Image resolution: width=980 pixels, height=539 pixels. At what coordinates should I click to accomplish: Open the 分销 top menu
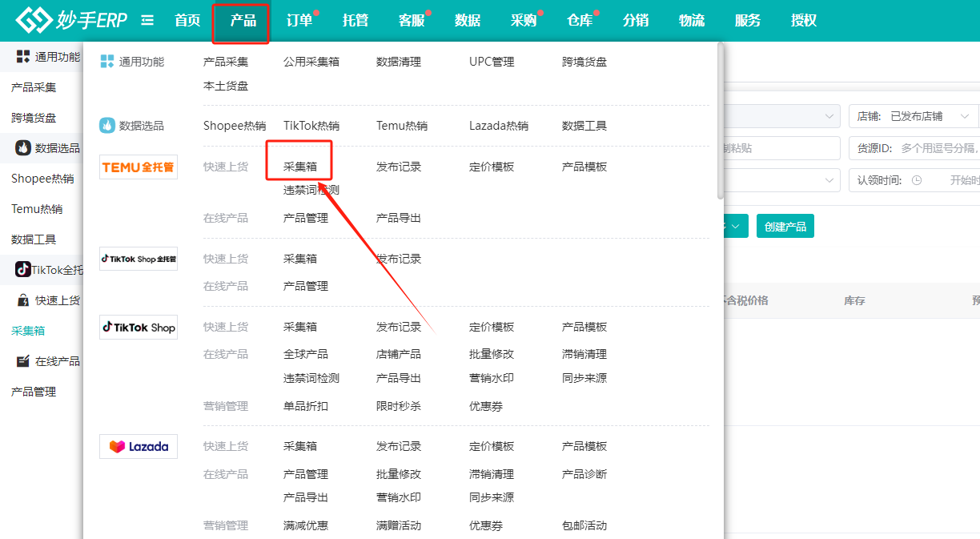click(636, 21)
